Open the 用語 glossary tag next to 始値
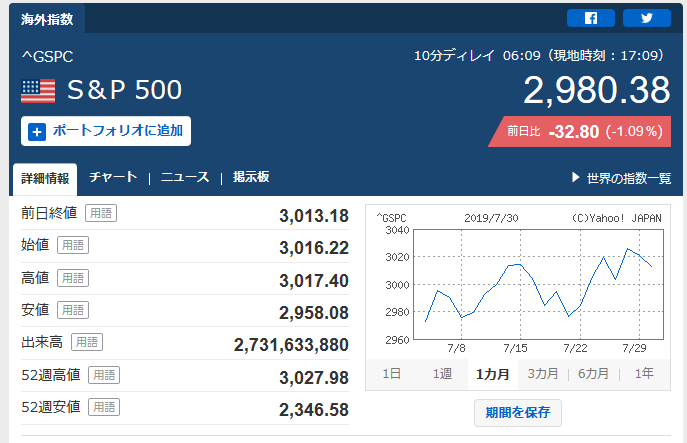 (x=73, y=245)
